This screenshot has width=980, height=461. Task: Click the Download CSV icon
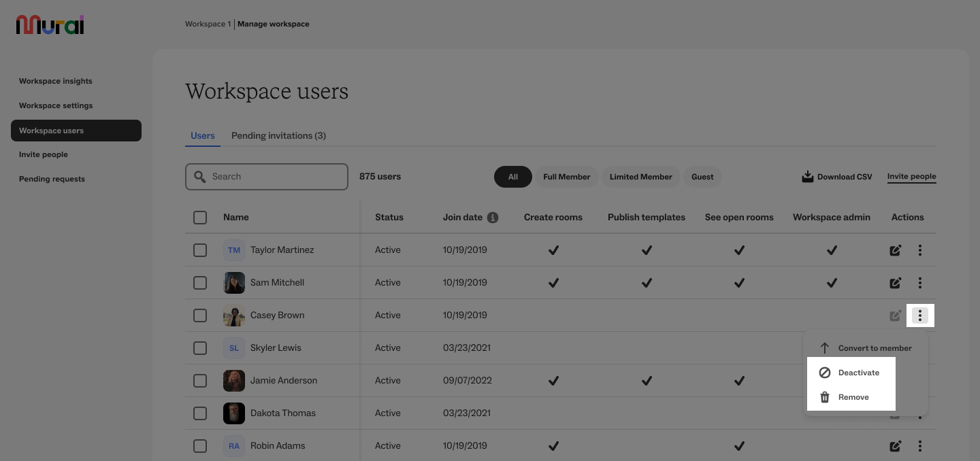click(807, 176)
